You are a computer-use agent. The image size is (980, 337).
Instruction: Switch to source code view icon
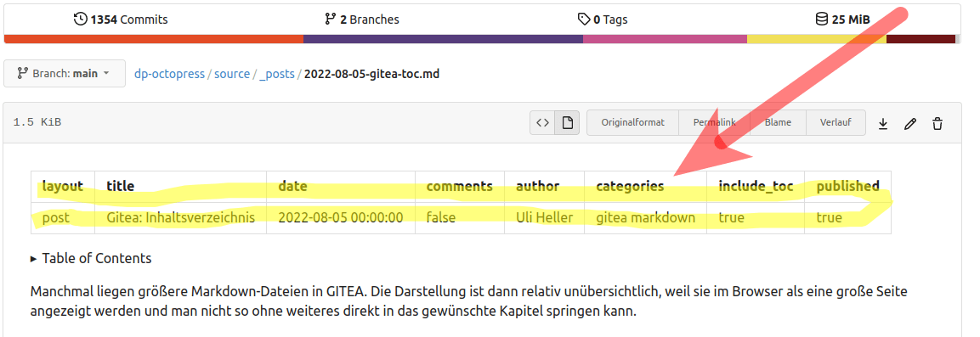(x=542, y=123)
